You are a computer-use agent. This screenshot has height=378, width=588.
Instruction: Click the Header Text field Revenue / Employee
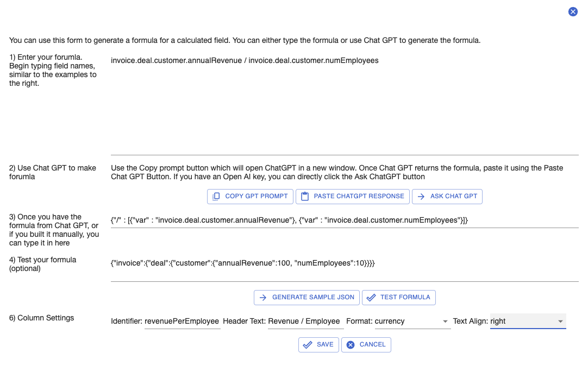tap(305, 322)
